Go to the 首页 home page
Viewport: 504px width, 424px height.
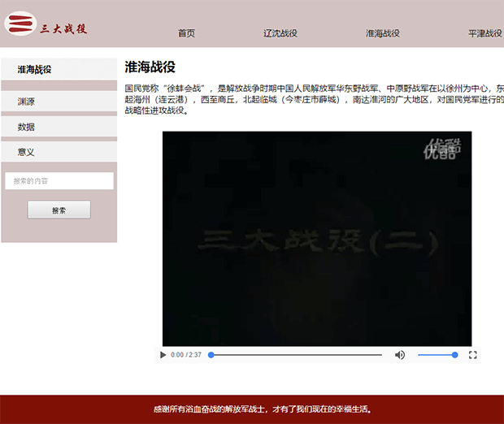click(186, 33)
